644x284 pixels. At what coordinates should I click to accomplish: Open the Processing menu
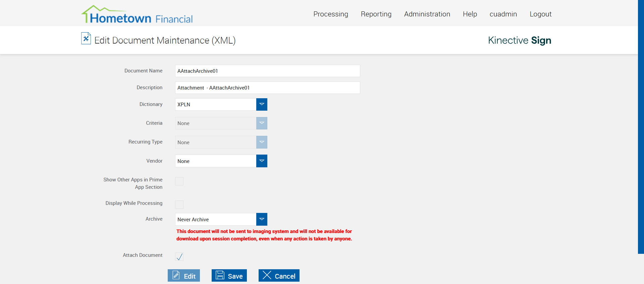click(x=331, y=14)
